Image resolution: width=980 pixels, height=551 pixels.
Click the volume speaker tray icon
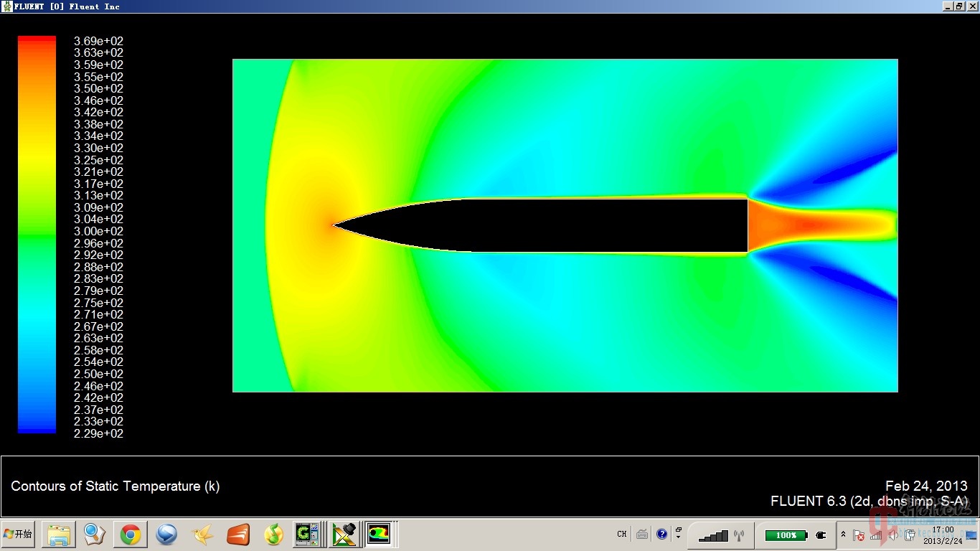[x=893, y=535]
